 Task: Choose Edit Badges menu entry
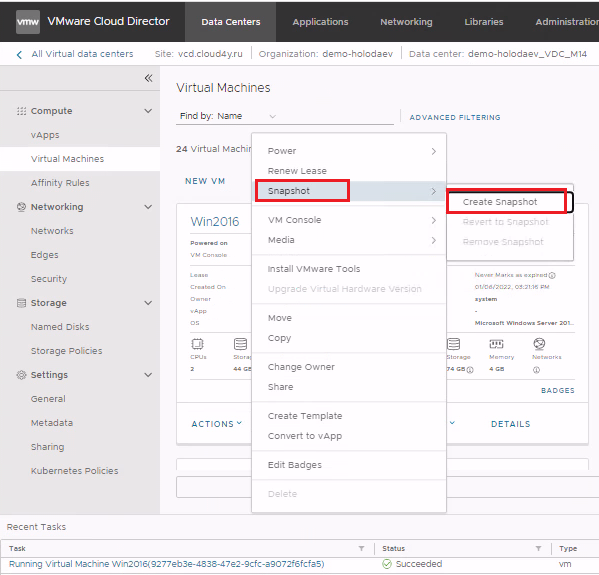295,465
